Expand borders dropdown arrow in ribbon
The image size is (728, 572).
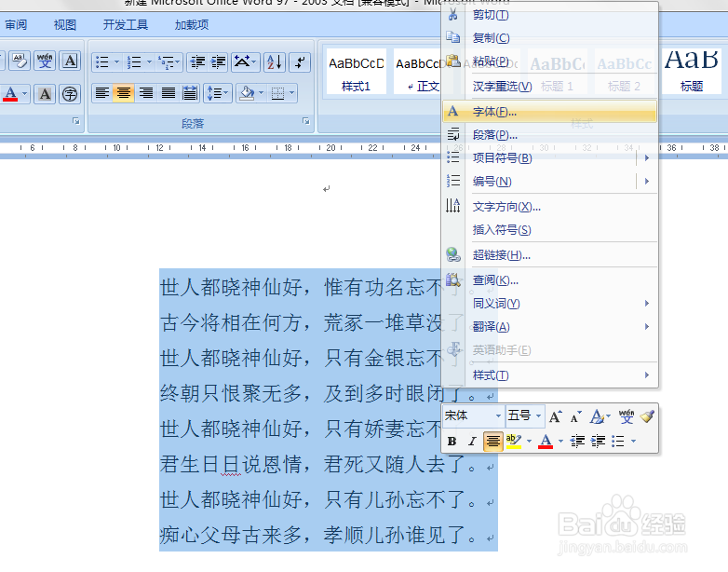292,93
